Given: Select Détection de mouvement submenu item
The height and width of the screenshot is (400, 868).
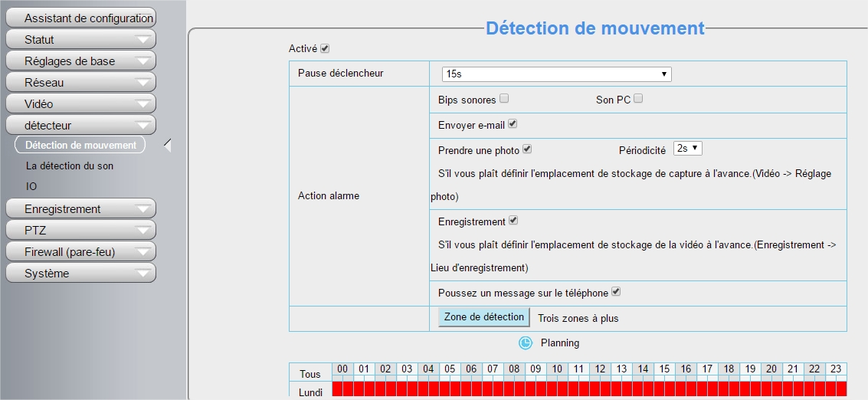Looking at the screenshot, I should [80, 145].
